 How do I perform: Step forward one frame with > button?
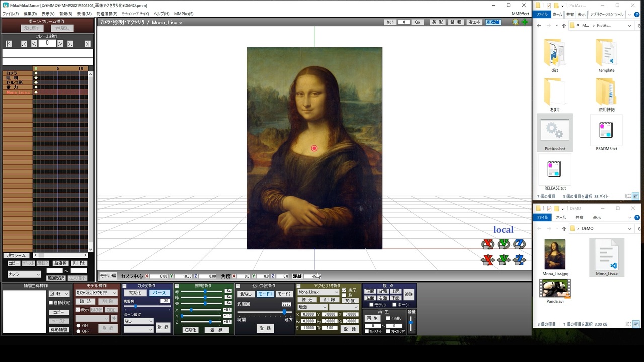click(x=60, y=44)
